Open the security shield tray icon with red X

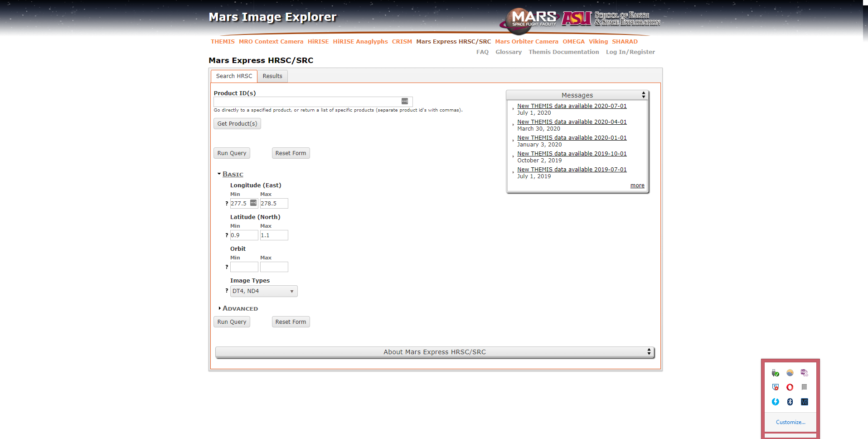click(776, 387)
